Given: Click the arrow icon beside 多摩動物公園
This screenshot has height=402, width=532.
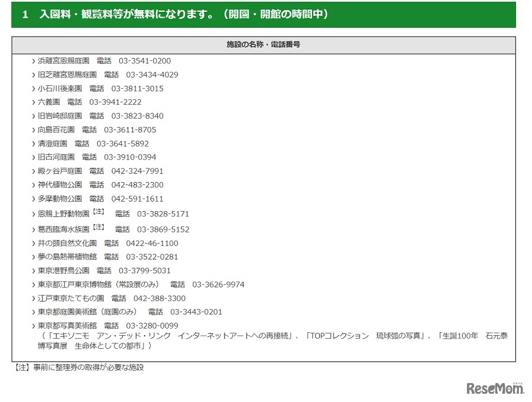Looking at the screenshot, I should [33, 199].
